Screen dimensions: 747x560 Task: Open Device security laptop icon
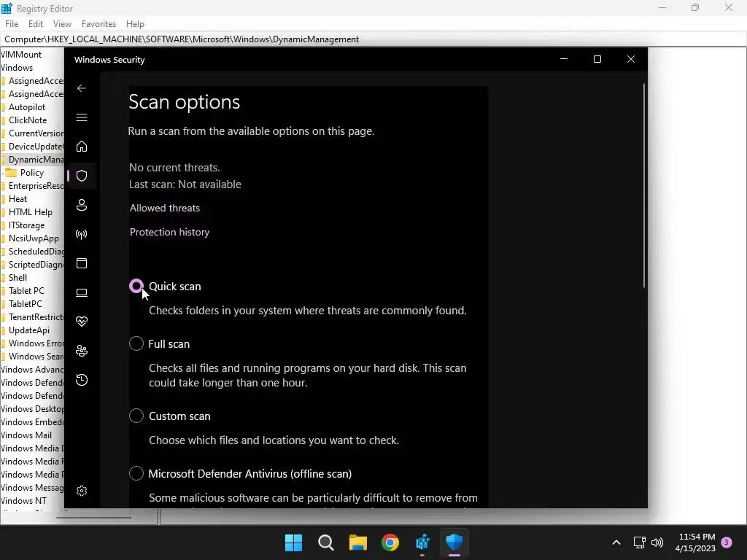coord(82,292)
